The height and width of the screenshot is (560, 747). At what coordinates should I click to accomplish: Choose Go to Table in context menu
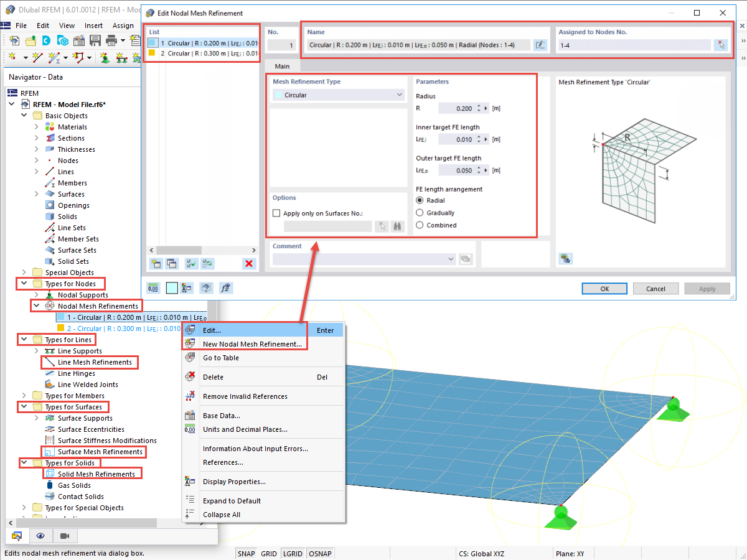(x=263, y=358)
